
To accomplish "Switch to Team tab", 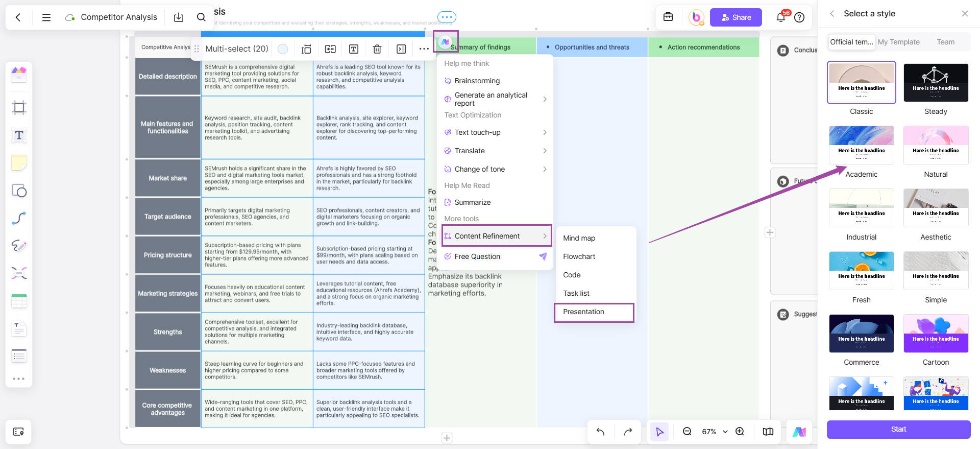I will click(946, 42).
